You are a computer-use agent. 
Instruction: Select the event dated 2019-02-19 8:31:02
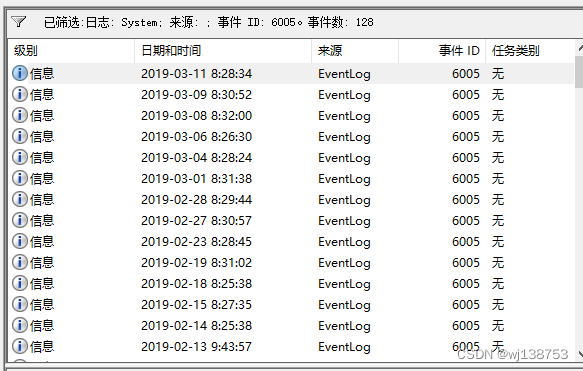click(x=291, y=262)
